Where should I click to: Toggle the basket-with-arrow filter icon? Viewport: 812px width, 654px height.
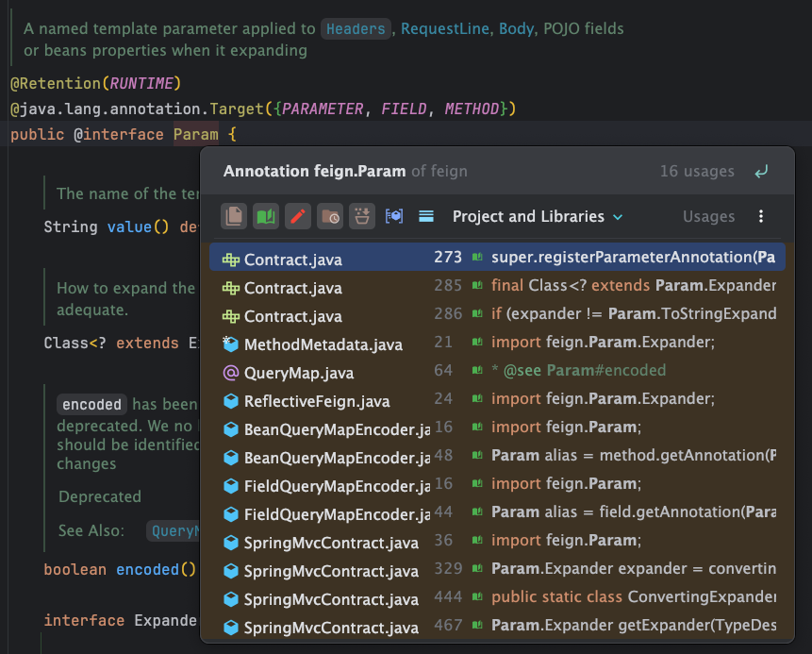click(362, 216)
